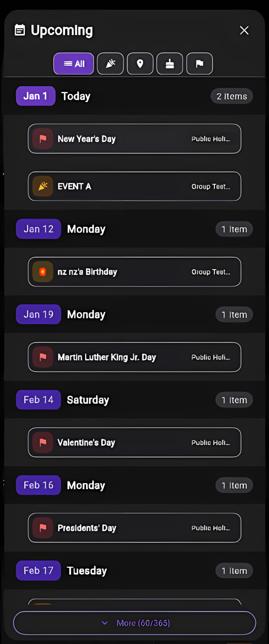Open the Presidents' Day card
Image resolution: width=269 pixels, height=644 pixels.
click(x=134, y=528)
